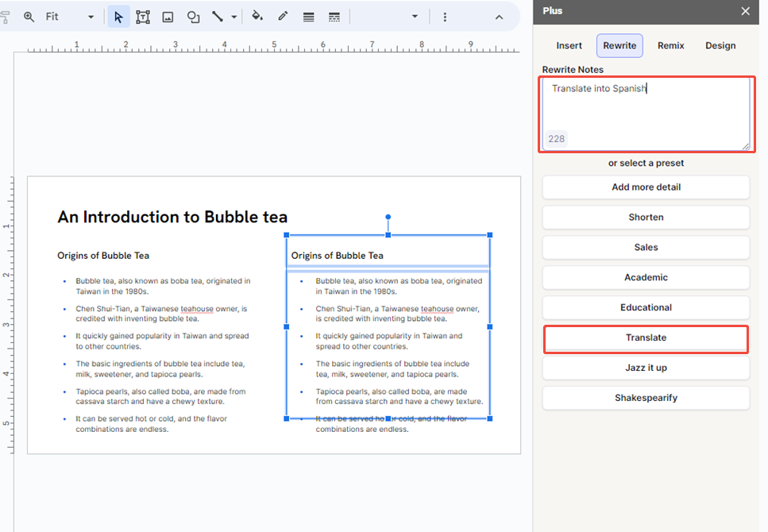
Task: Select the Line tool
Action: [x=216, y=16]
